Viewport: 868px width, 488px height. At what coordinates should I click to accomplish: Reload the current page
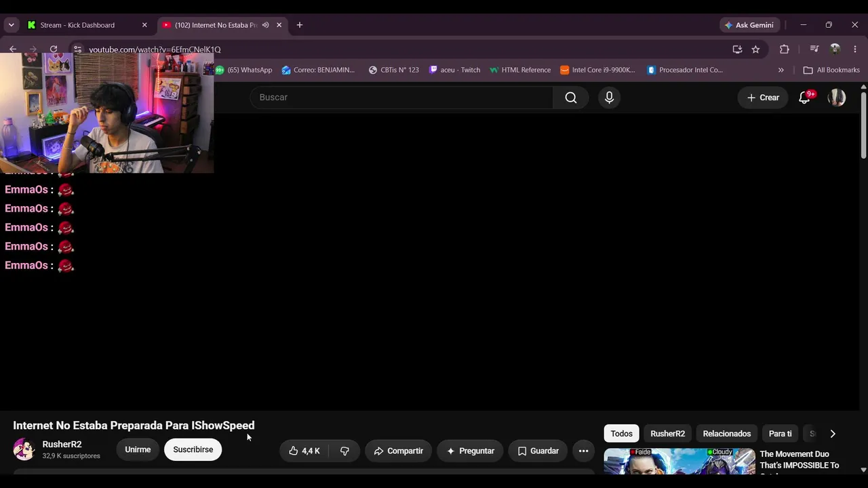[54, 49]
